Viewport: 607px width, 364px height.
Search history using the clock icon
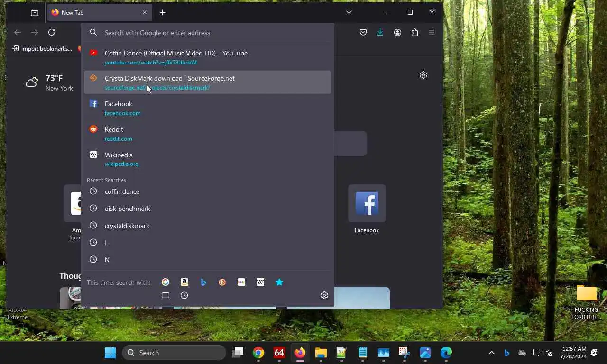184,295
